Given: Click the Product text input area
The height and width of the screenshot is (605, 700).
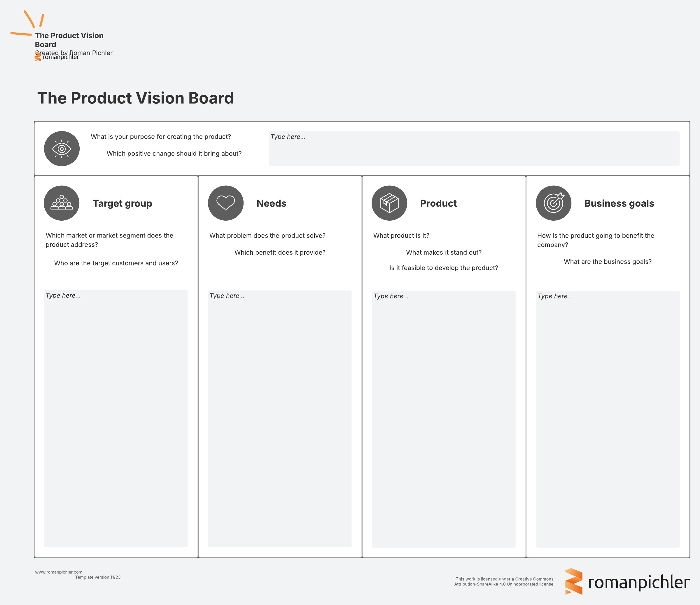Looking at the screenshot, I should [444, 419].
